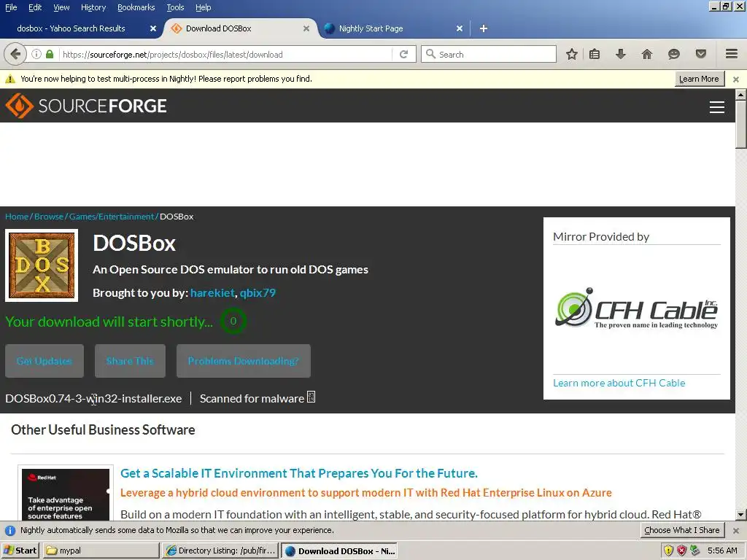Bookmark this page with the star icon

pos(572,54)
